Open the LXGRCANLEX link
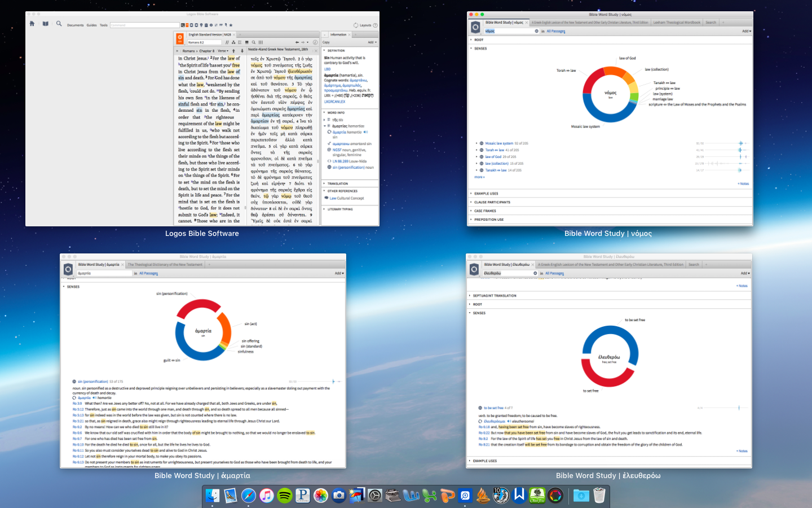The image size is (812, 508). [334, 102]
